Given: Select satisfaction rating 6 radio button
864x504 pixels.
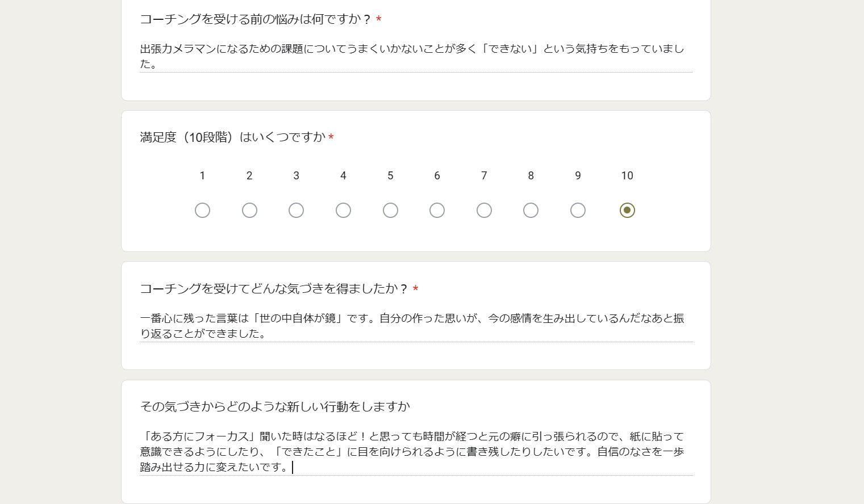Looking at the screenshot, I should (x=437, y=211).
